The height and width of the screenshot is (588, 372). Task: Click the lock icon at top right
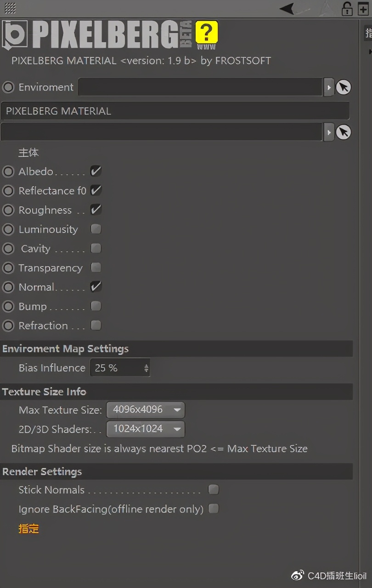pos(348,9)
